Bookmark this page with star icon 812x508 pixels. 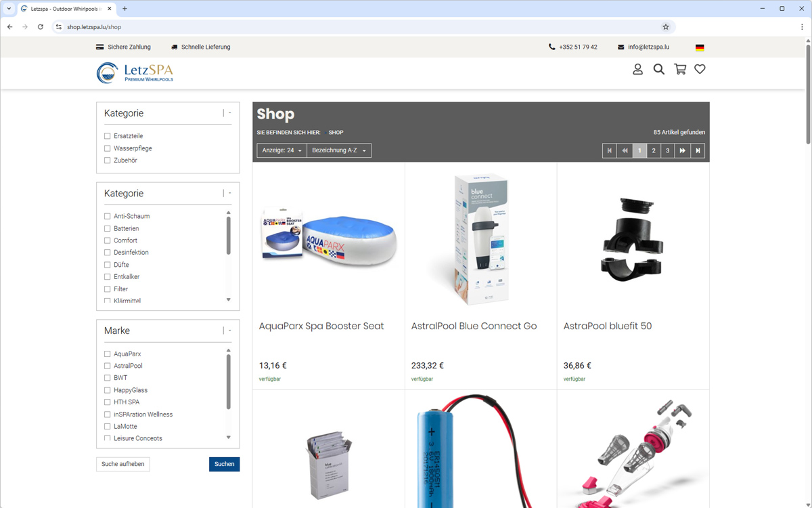point(666,27)
